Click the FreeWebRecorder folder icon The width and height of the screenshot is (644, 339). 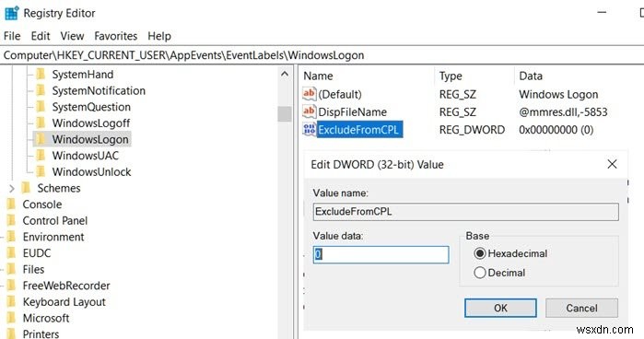coord(11,286)
